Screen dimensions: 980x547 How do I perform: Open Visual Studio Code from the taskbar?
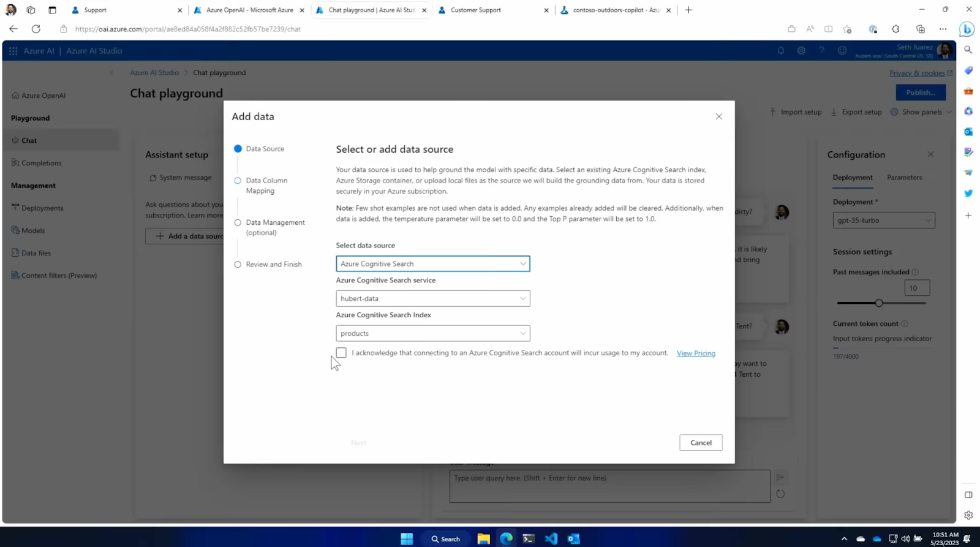coord(551,539)
